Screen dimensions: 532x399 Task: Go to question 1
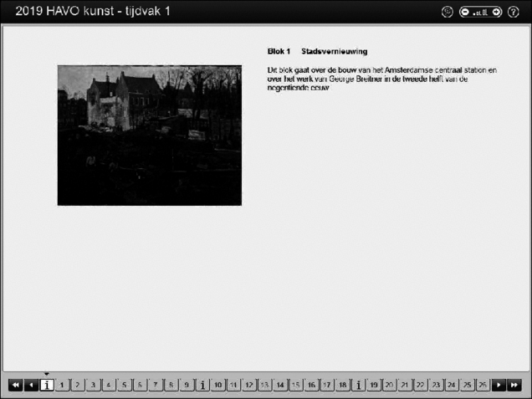(x=62, y=385)
